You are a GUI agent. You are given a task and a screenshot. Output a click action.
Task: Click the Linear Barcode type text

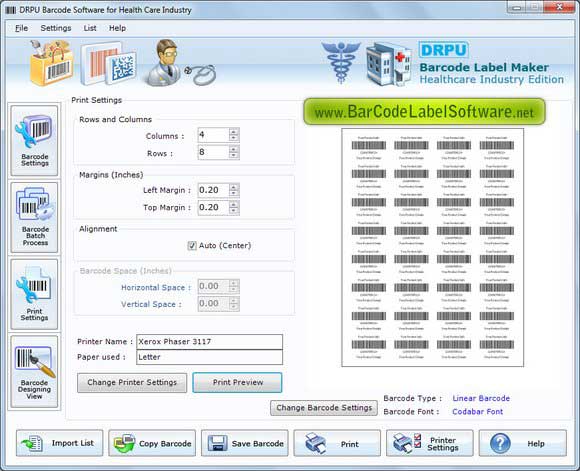click(x=481, y=398)
